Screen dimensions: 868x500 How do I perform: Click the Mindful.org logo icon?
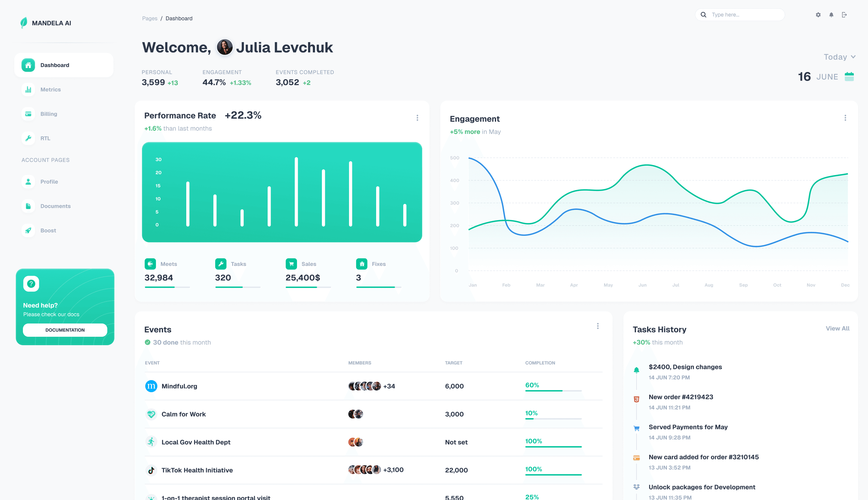(x=151, y=386)
